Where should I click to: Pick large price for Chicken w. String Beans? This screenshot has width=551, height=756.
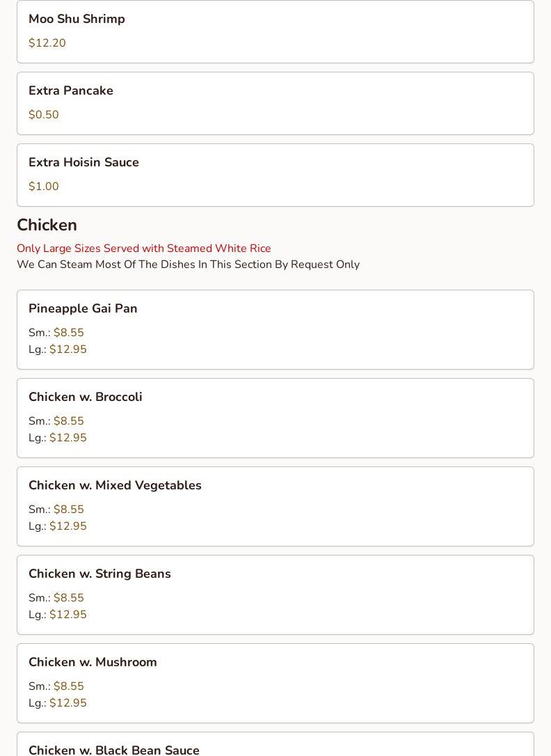(x=67, y=615)
